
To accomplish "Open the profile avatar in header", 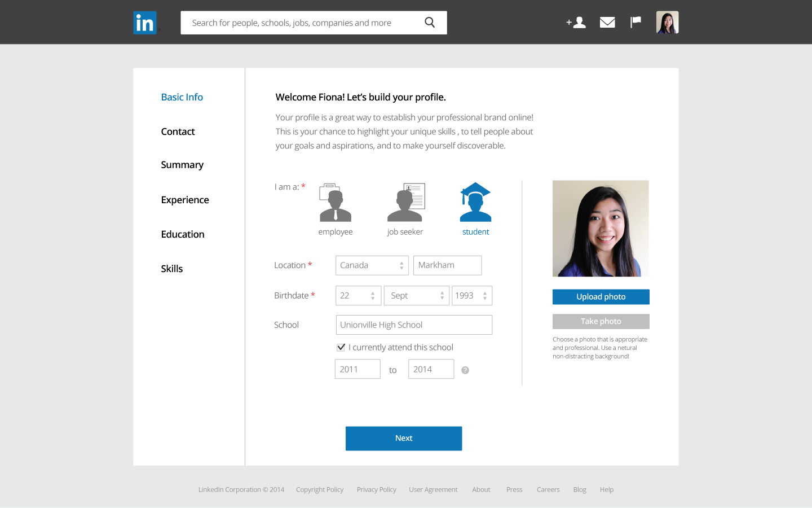I will pos(668,23).
